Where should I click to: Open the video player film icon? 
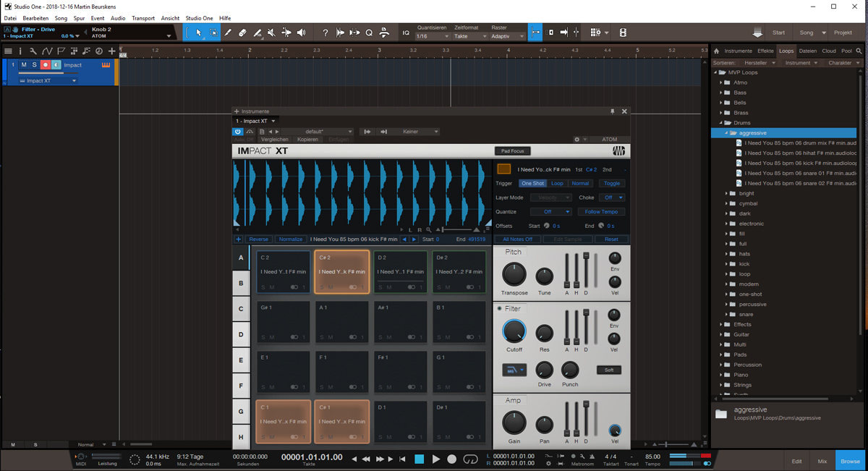[x=623, y=33]
